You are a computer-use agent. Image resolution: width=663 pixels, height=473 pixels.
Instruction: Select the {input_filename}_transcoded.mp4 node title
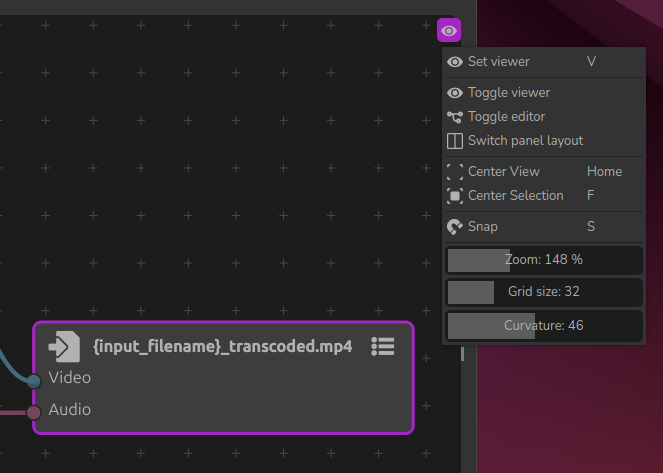[222, 347]
